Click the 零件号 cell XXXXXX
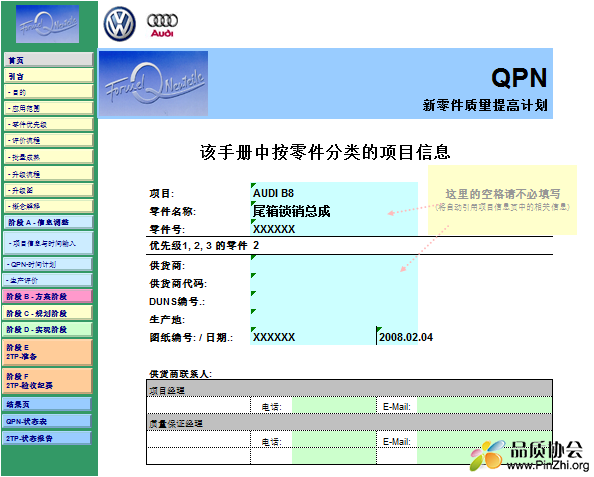Viewport: 594px width, 477px height. pos(334,228)
